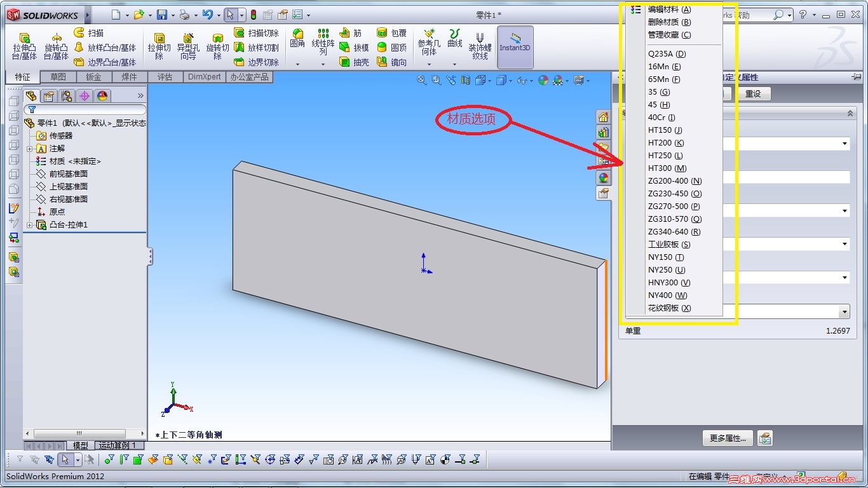Select the Rib (筋) tool
Screen dimensions: 868x488
[x=351, y=32]
